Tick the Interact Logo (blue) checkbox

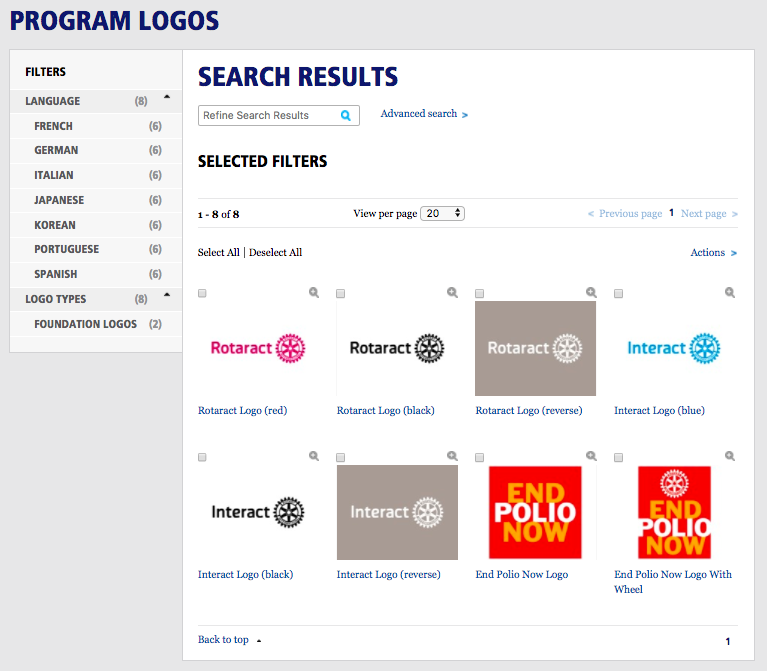[618, 293]
